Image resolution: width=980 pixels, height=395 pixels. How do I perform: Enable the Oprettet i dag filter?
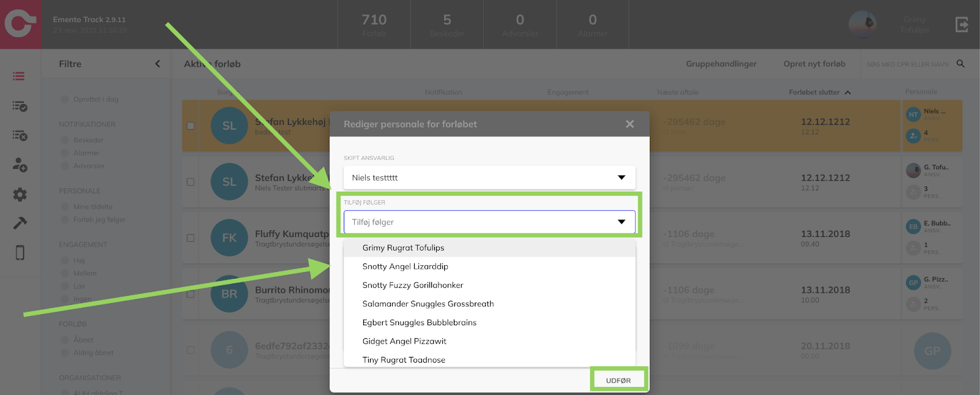point(65,99)
